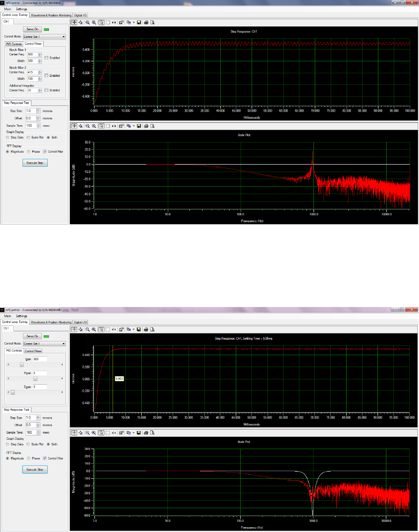Screen dimensions: 419x532
Task: Zoom box tool above Bode Plot, Control Filters window
Action: click(x=108, y=126)
